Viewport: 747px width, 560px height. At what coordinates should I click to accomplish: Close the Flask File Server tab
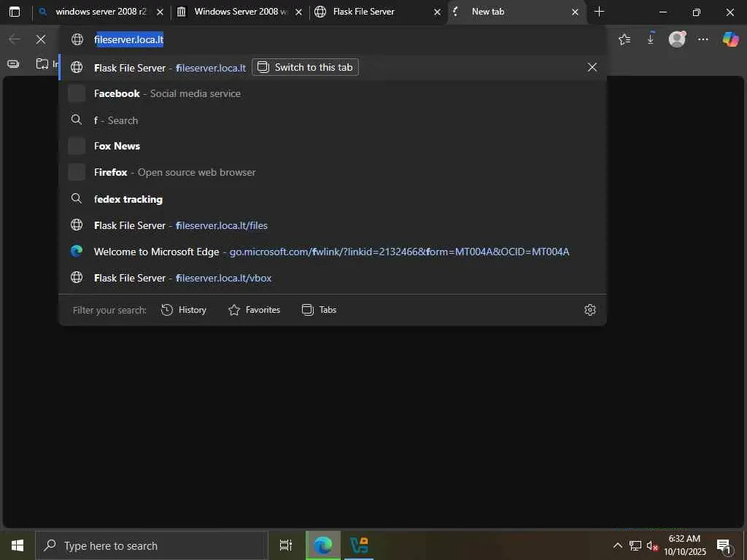click(x=438, y=12)
